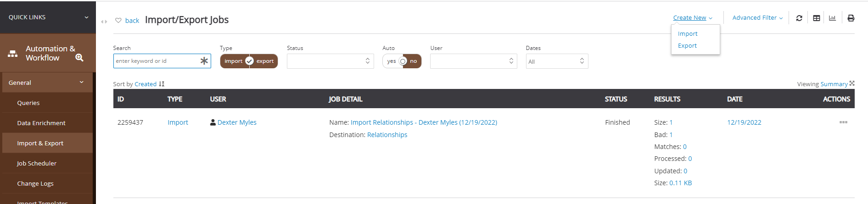The width and height of the screenshot is (868, 204).
Task: Click the Finished status text
Action: click(x=617, y=122)
